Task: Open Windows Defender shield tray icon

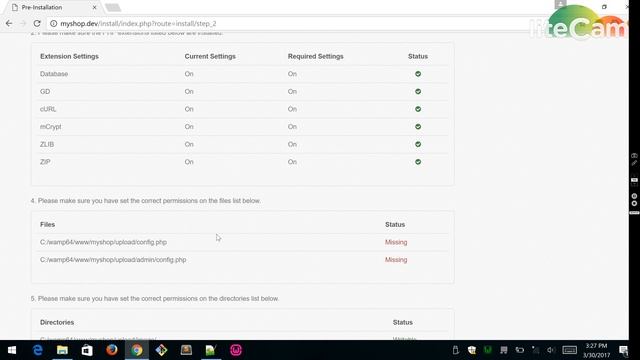Action: [x=472, y=350]
